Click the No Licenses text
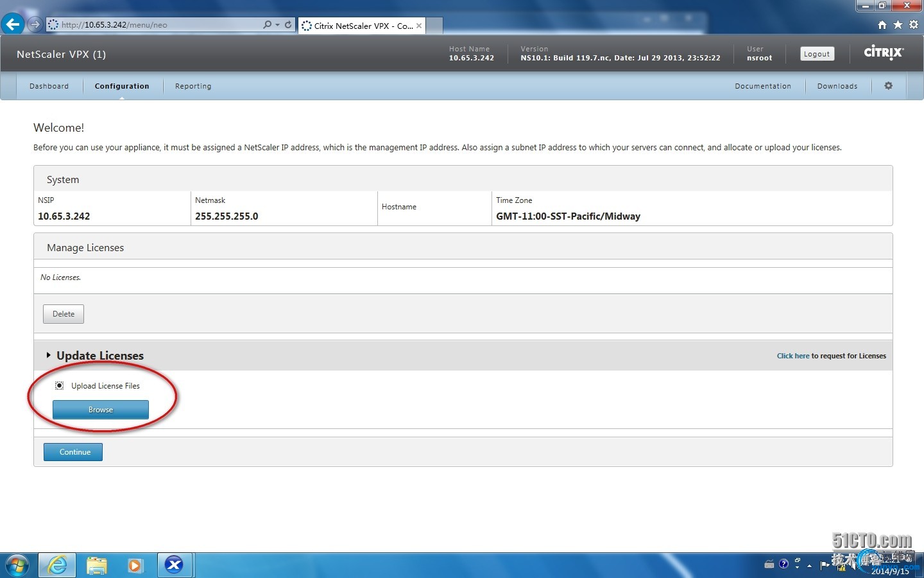The width and height of the screenshot is (924, 578). [x=61, y=277]
